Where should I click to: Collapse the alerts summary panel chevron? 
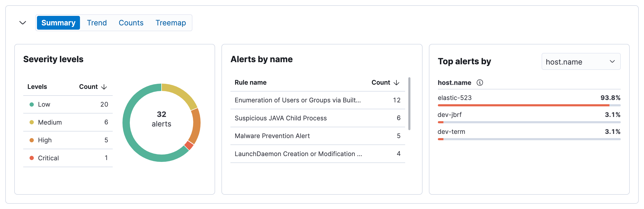point(23,23)
